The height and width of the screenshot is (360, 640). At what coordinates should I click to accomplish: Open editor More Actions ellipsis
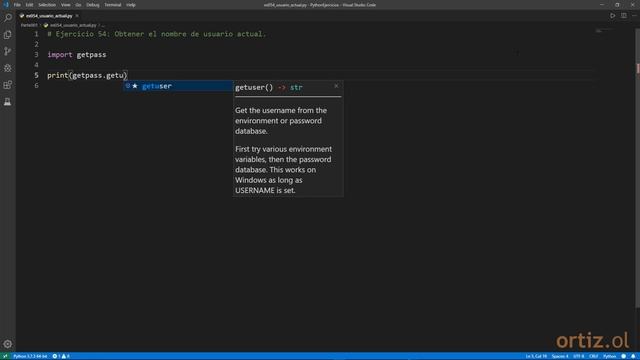tap(634, 16)
